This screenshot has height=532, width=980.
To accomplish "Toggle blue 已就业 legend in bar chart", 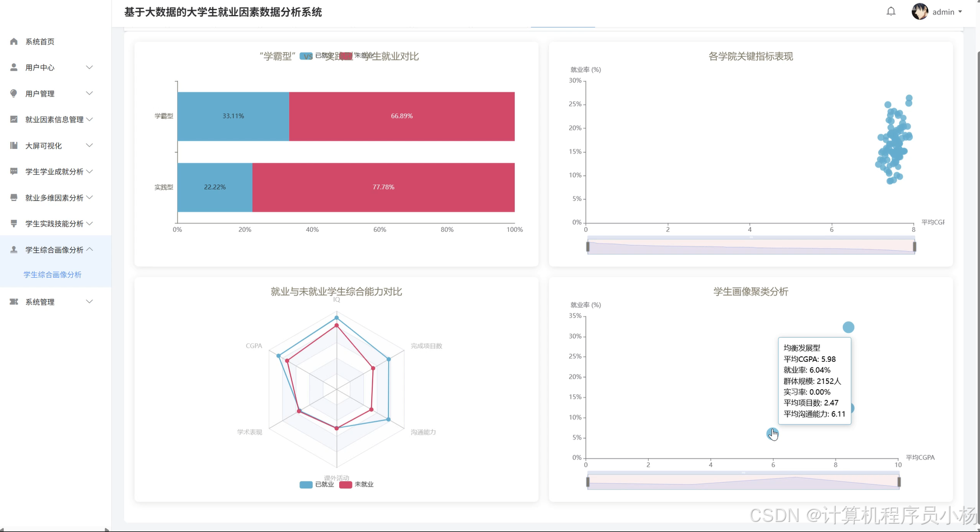I will (x=316, y=56).
